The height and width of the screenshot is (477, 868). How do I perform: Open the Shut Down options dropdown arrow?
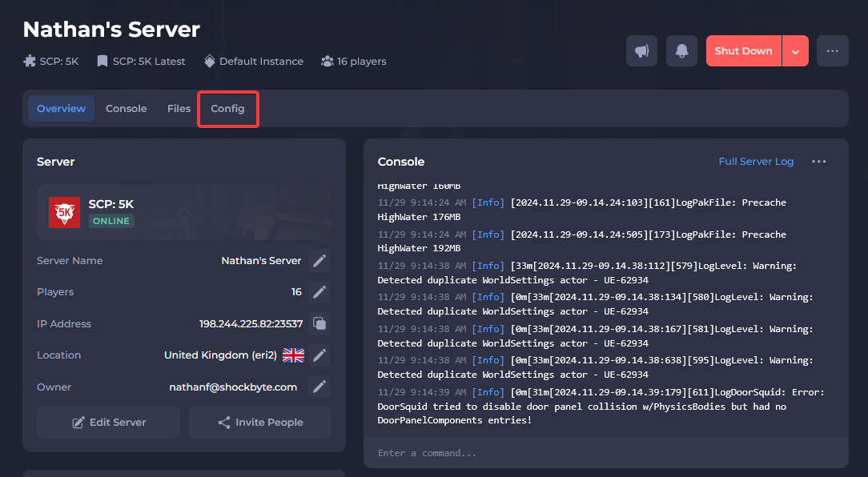(795, 51)
